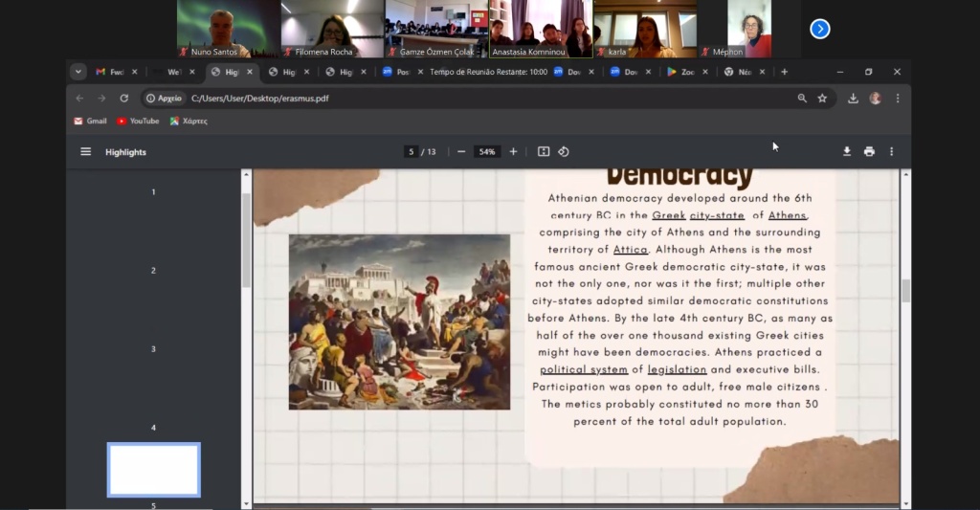
Task: Click the PDF vertical scrollbar thumb
Action: (x=905, y=291)
